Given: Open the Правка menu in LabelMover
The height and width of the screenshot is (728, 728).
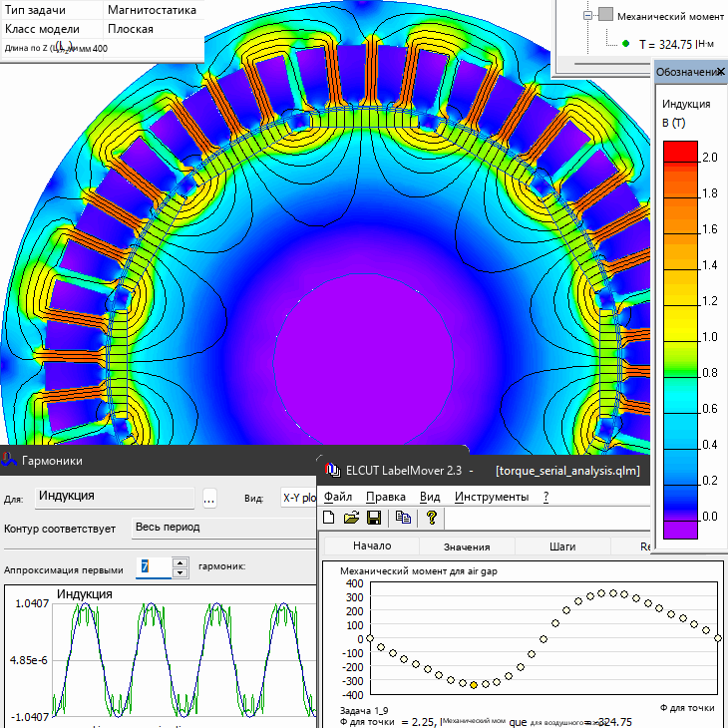Looking at the screenshot, I should 385,497.
